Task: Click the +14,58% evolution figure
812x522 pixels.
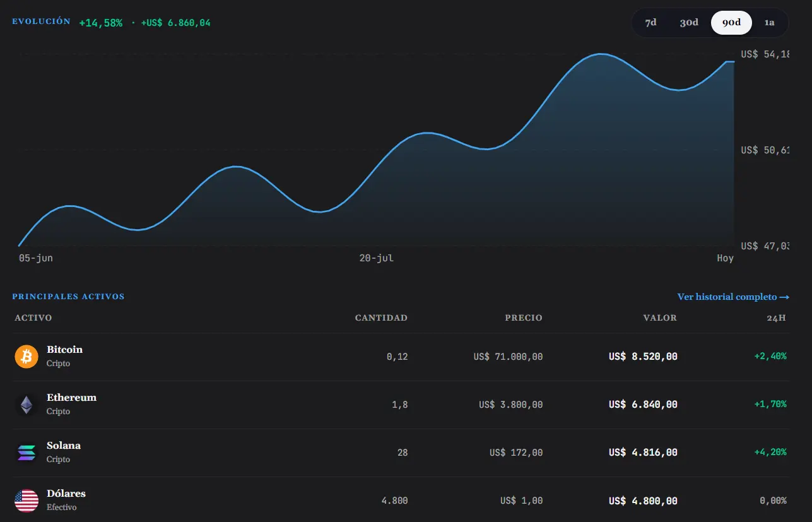Action: pyautogui.click(x=101, y=23)
